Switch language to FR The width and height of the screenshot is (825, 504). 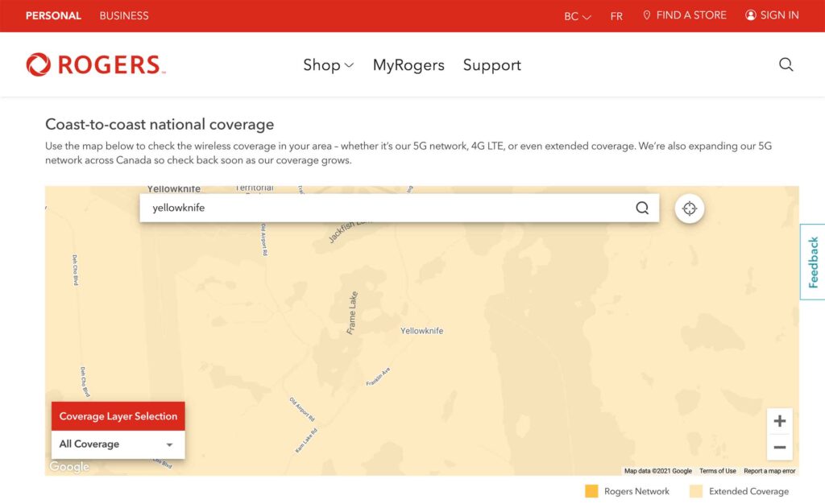pyautogui.click(x=616, y=16)
